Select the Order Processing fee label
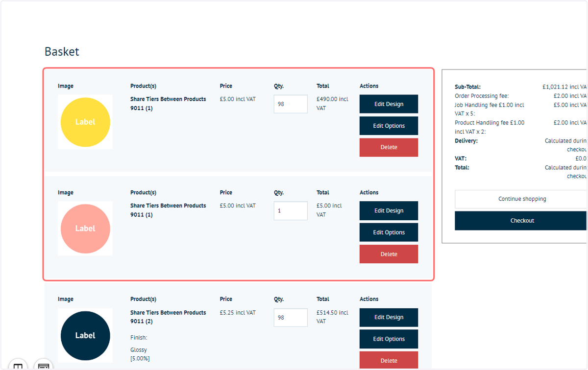Viewport: 588px width, 370px height. [482, 96]
